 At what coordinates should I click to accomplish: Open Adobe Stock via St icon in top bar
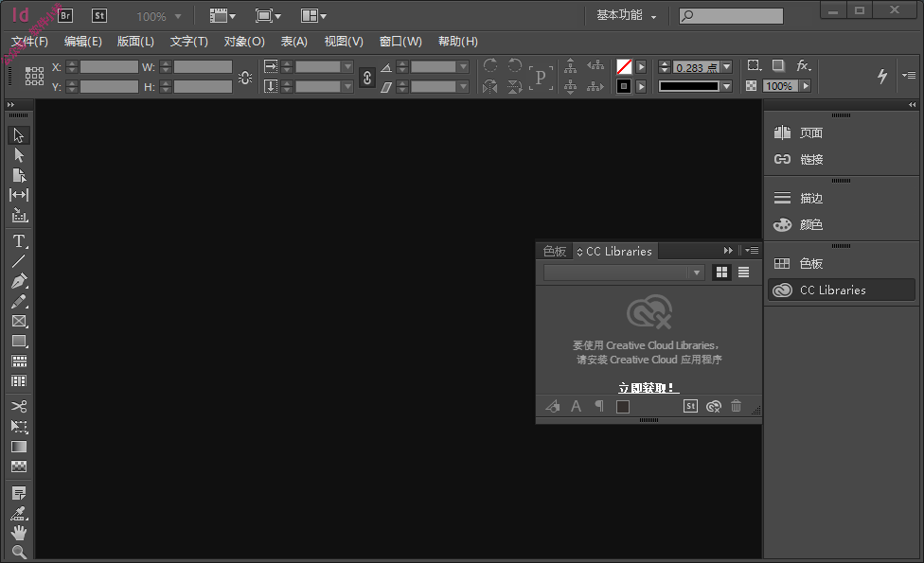click(99, 16)
